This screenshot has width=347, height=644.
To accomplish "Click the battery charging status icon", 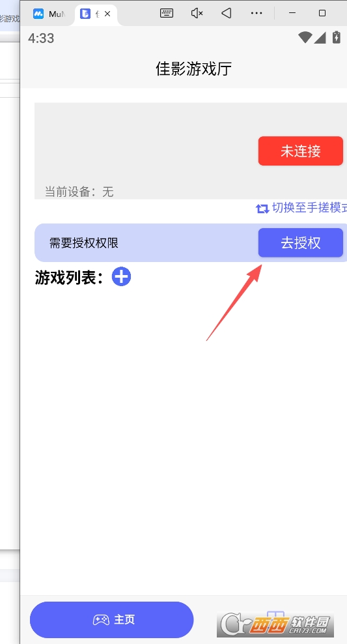I will click(x=337, y=37).
